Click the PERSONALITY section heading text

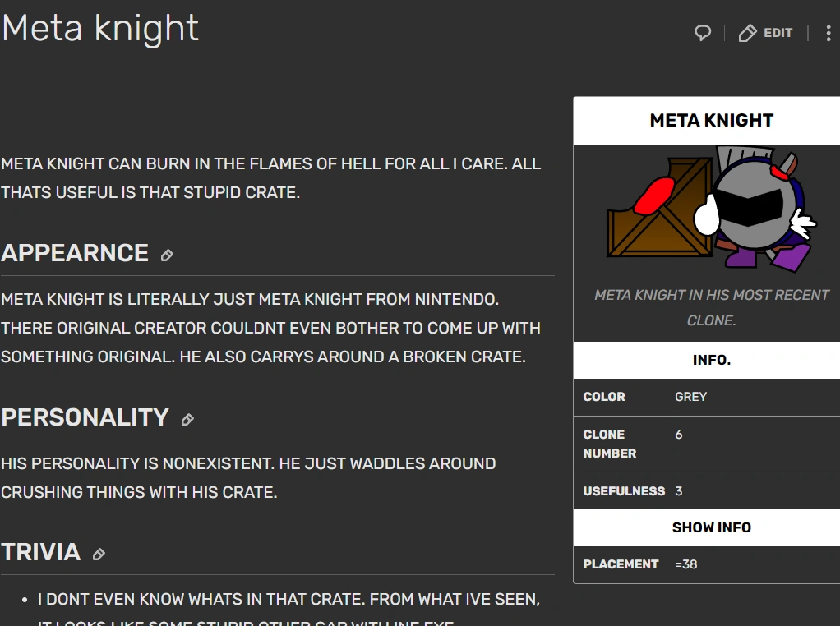(85, 417)
